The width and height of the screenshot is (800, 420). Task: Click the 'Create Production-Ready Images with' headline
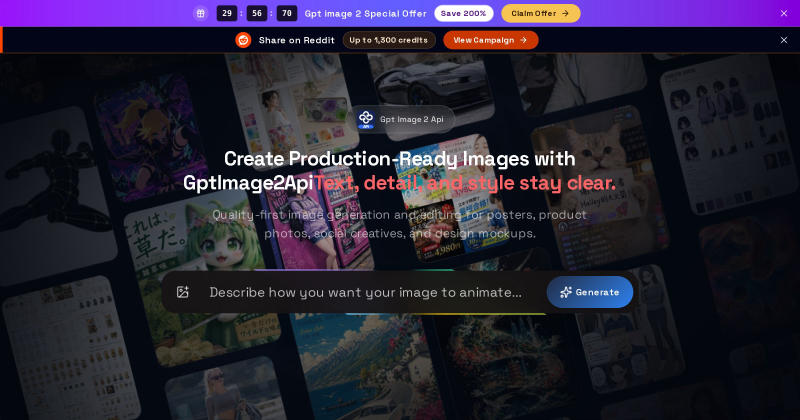pyautogui.click(x=399, y=159)
